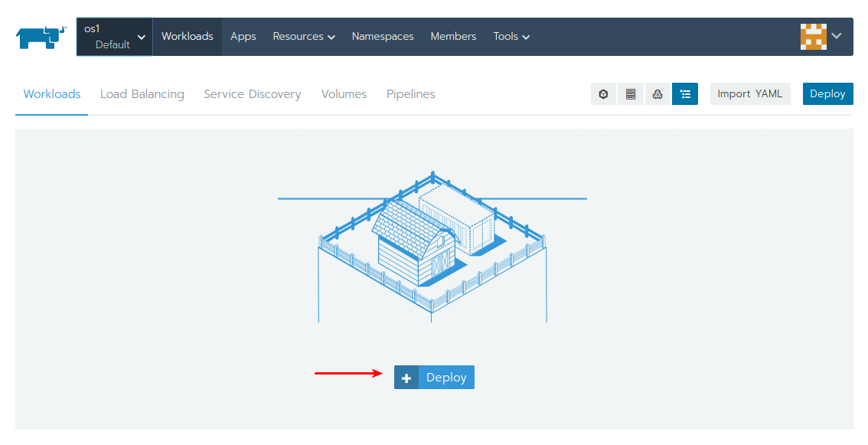
Task: Switch to the node stack view icon
Action: pos(630,93)
